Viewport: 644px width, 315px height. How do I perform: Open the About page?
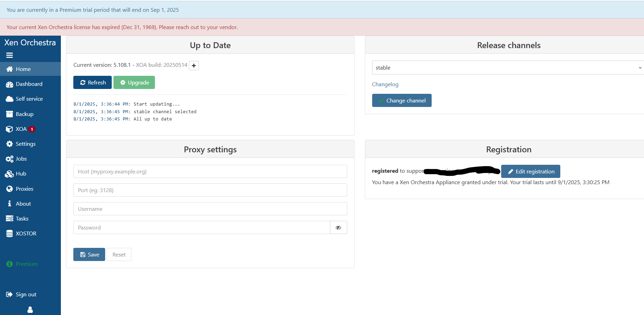pos(30,204)
